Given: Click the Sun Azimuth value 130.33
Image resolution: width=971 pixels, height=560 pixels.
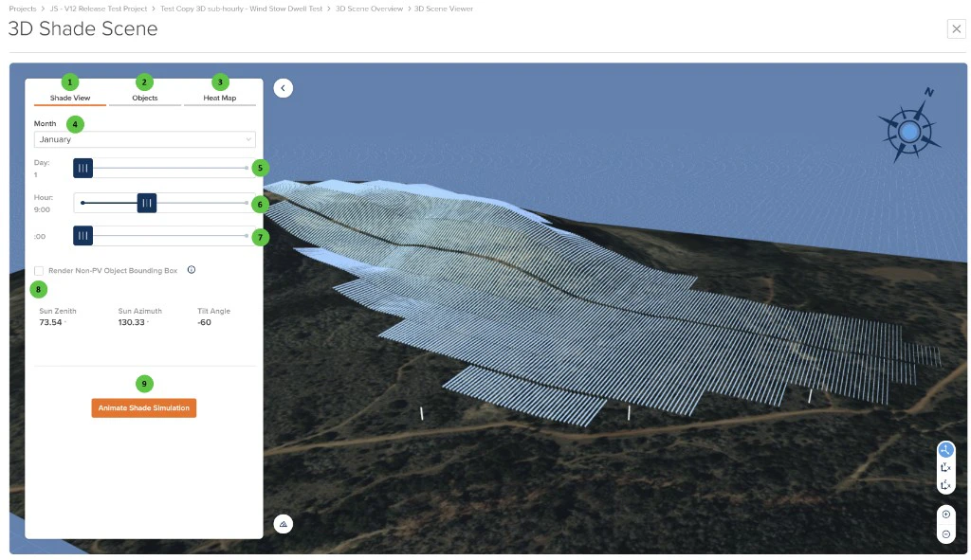Looking at the screenshot, I should point(131,322).
